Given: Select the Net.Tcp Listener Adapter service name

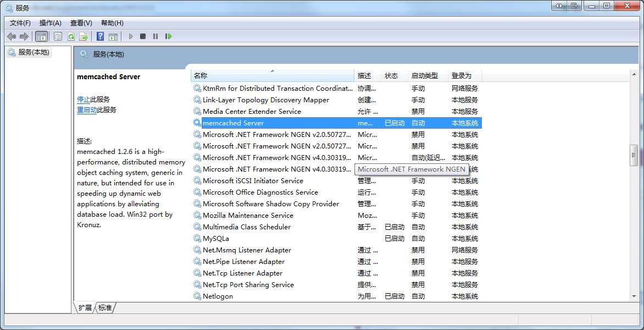Looking at the screenshot, I should pyautogui.click(x=242, y=273).
